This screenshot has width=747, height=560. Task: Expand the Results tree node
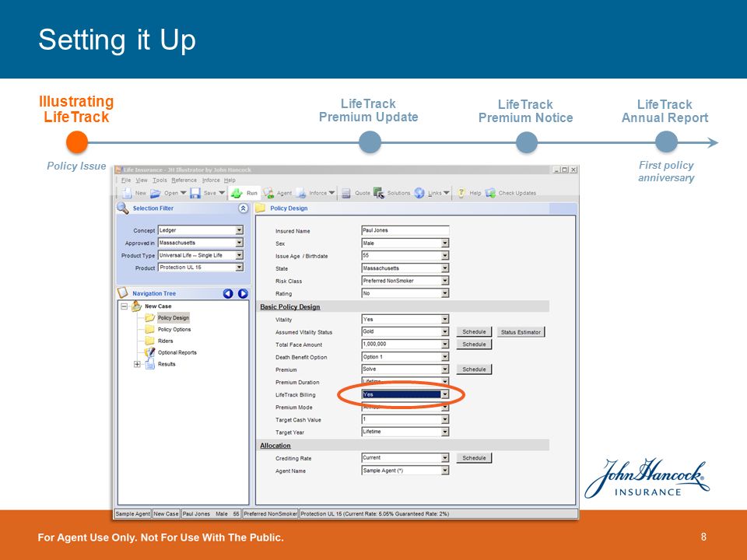click(x=137, y=364)
